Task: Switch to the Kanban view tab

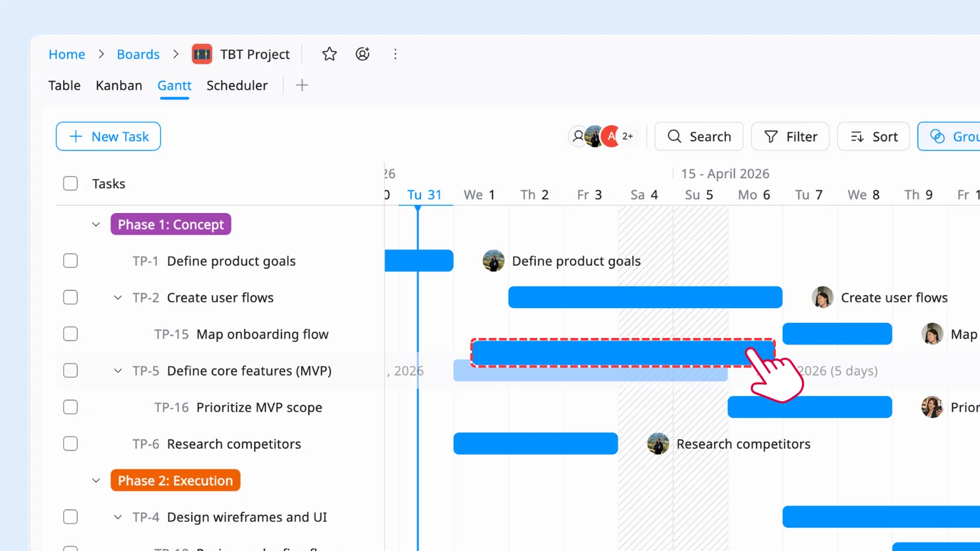Action: point(119,85)
